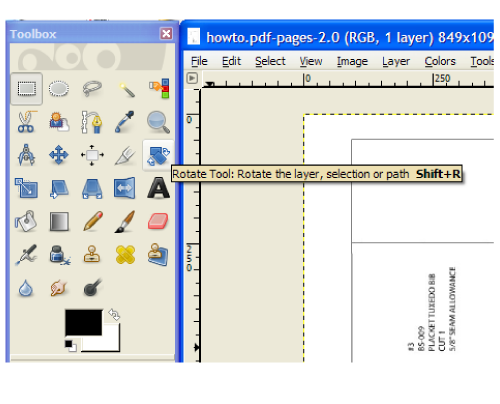Select the Bucket Fill tool
The height and width of the screenshot is (404, 500).
pos(26,221)
